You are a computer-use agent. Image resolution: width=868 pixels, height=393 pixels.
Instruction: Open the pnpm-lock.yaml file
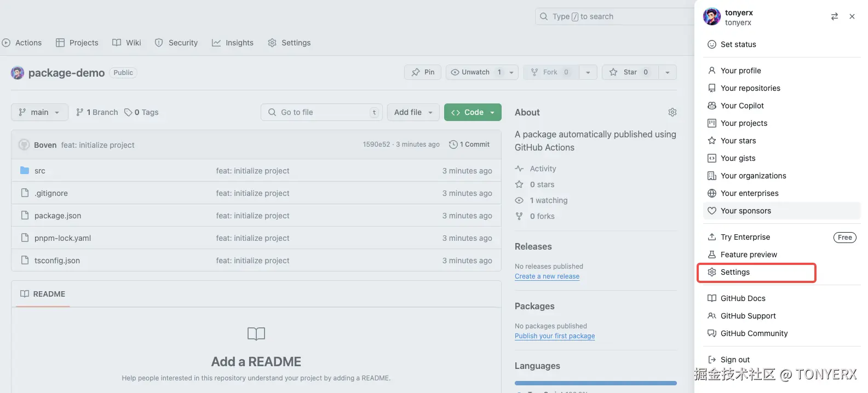[x=62, y=238]
